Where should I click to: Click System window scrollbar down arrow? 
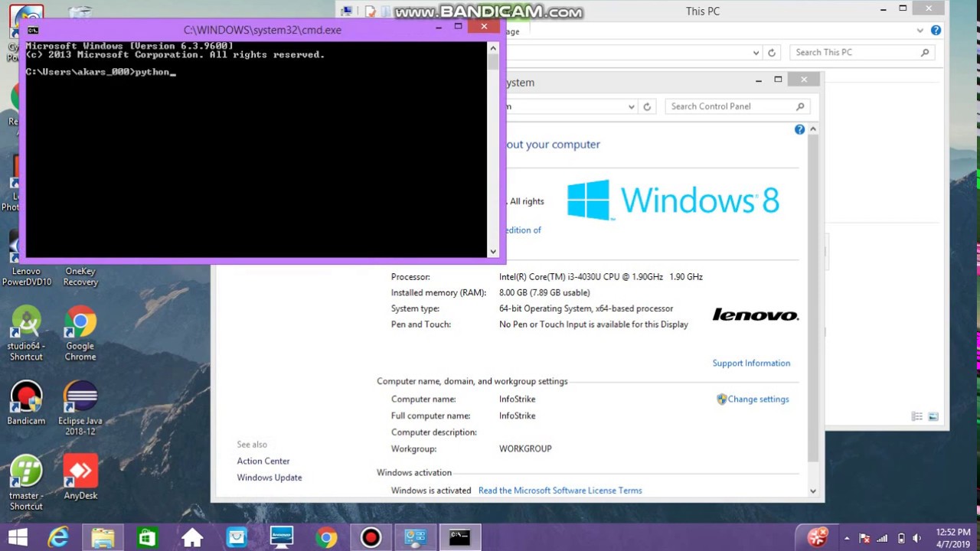(x=812, y=491)
